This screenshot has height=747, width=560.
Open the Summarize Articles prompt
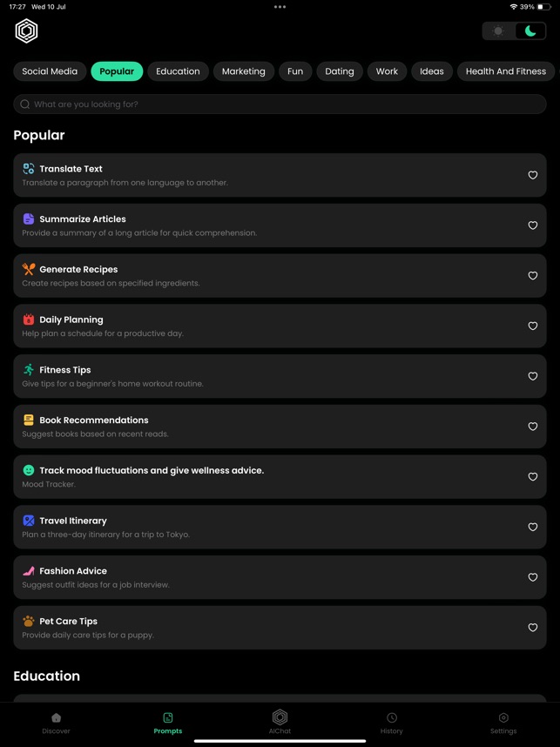click(261, 225)
